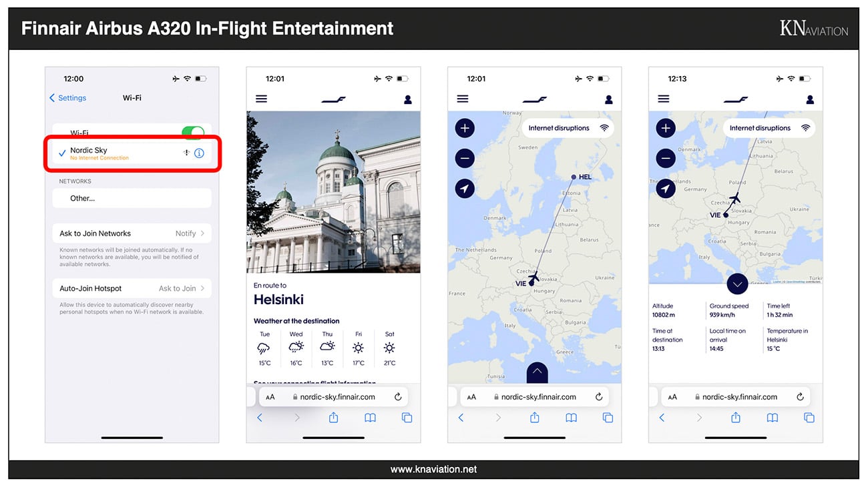The image size is (868, 487).
Task: Open hamburger menu on 12:01 map screen
Action: tap(463, 99)
